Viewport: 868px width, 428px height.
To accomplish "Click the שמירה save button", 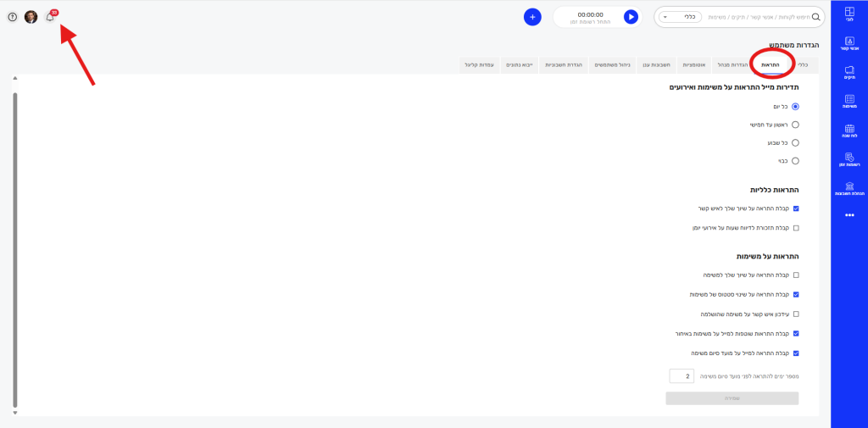I will pyautogui.click(x=732, y=397).
